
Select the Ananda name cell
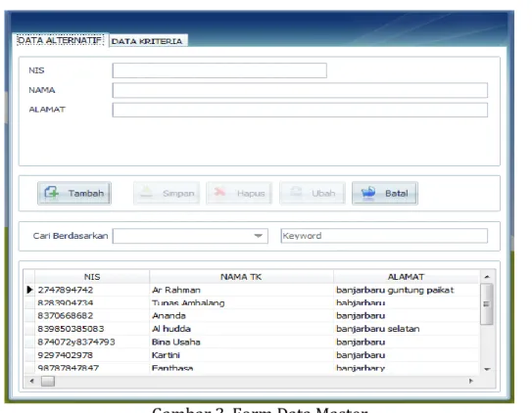(241, 316)
